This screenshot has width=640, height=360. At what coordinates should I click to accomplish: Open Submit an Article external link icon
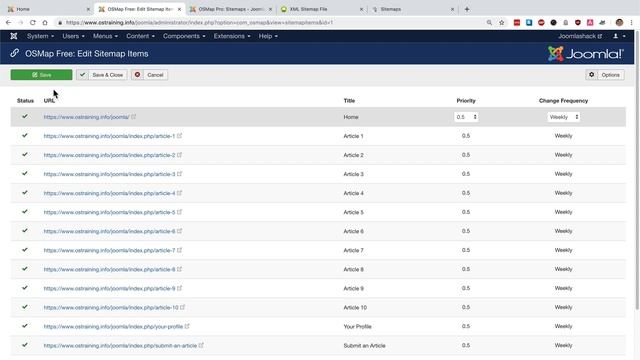(x=201, y=345)
